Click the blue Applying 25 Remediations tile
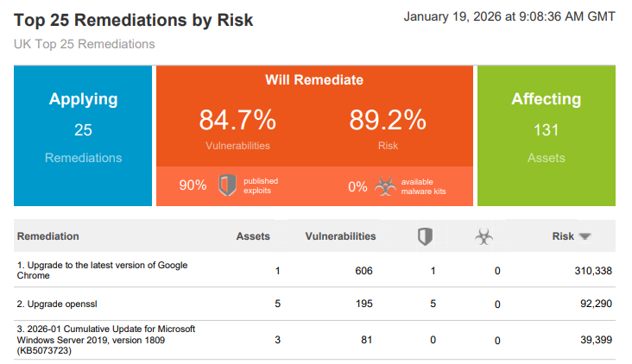 coord(84,135)
